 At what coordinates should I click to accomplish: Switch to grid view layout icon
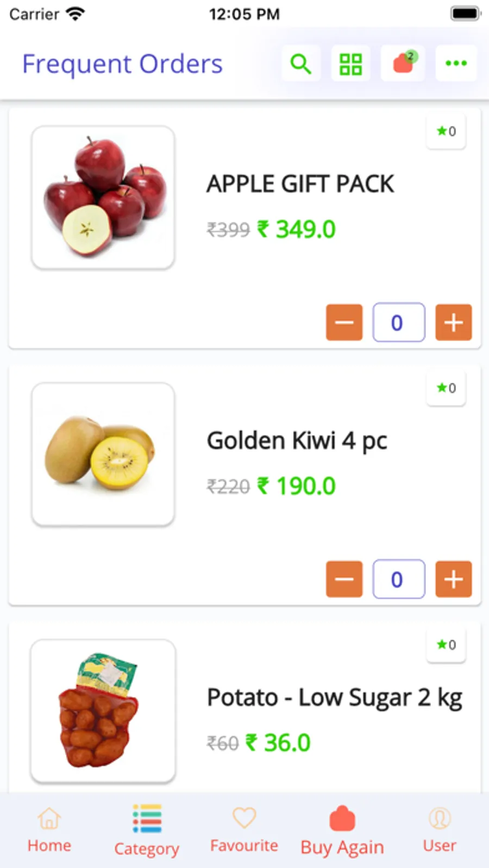[350, 64]
